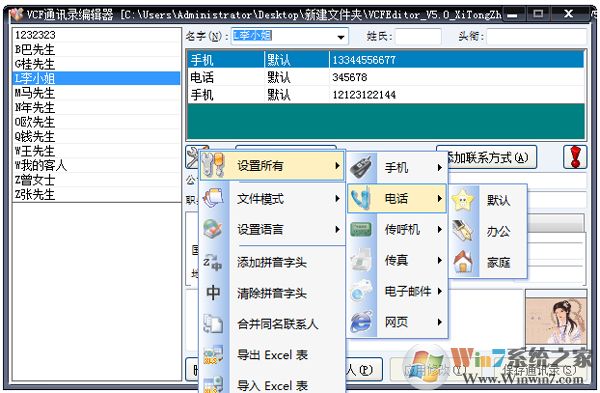Select contact Z张先生 in the list
Image resolution: width=600 pixels, height=393 pixels.
point(97,194)
